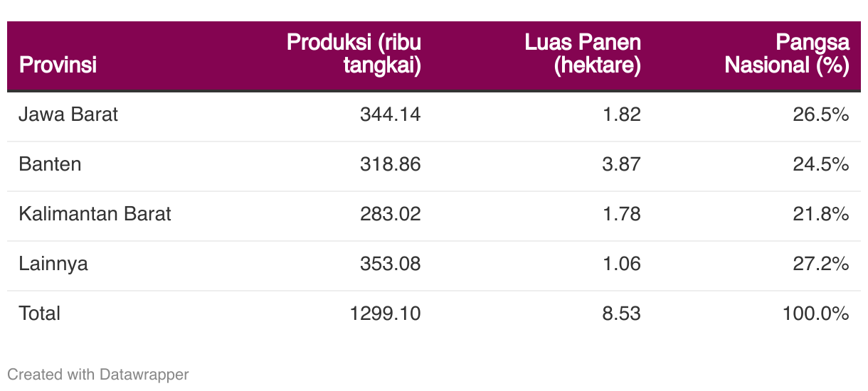Select the 353.08 production value
The image size is (868, 391).
point(391,264)
